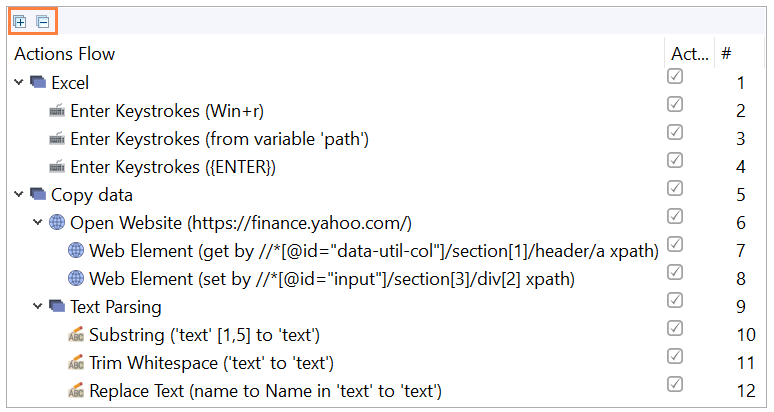Click the Act... column header
The width and height of the screenshot is (774, 412).
[x=690, y=53]
